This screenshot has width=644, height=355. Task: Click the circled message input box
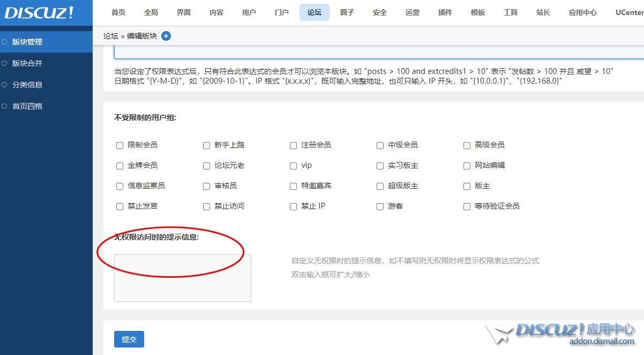pyautogui.click(x=182, y=278)
